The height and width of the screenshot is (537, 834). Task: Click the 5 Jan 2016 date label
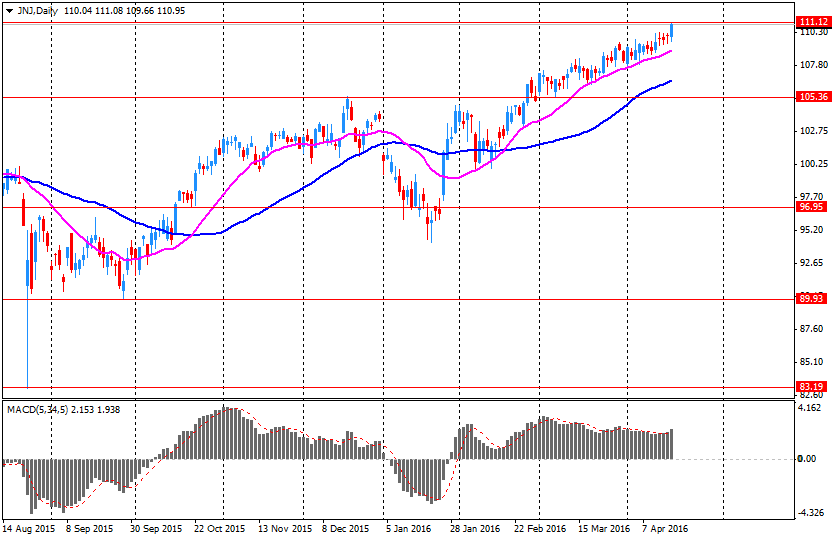pyautogui.click(x=408, y=529)
